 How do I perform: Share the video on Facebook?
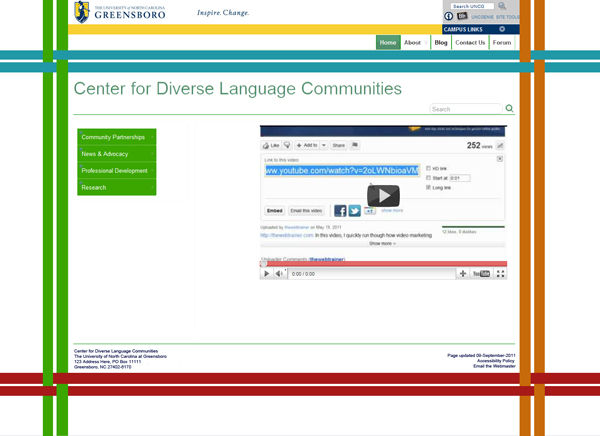tap(340, 211)
